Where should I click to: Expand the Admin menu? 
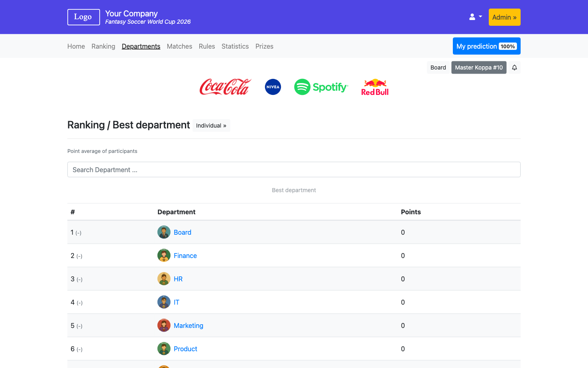coord(504,17)
